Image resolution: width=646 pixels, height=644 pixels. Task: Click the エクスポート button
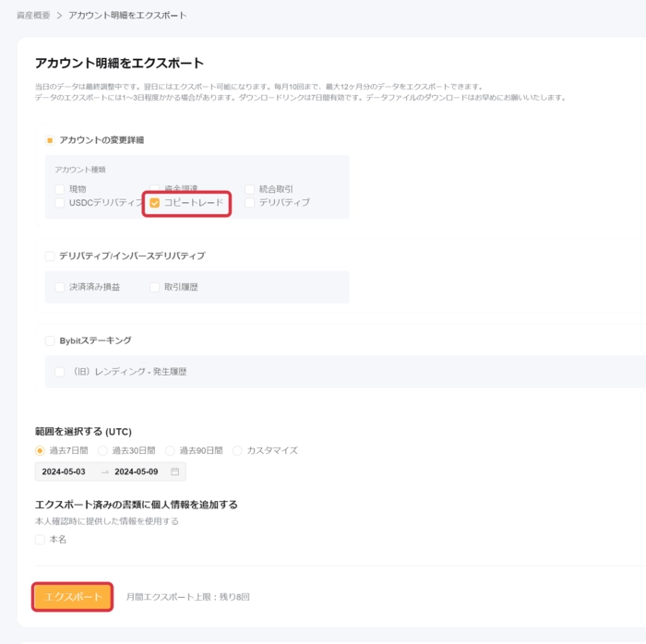point(73,597)
